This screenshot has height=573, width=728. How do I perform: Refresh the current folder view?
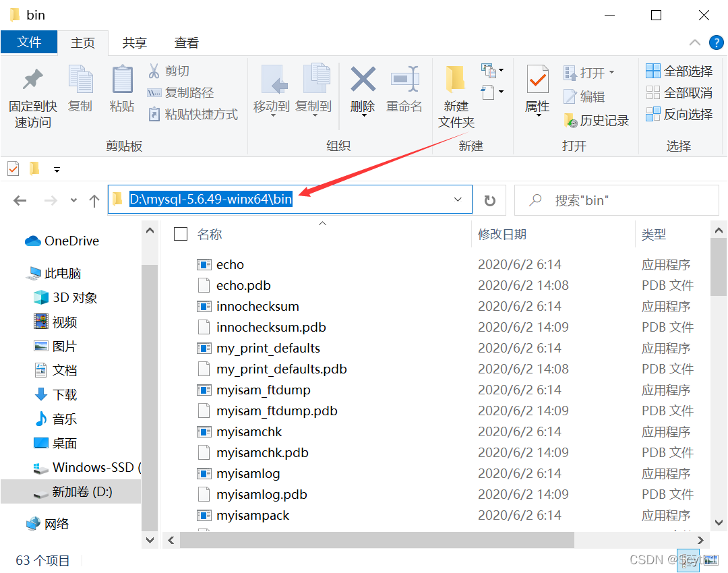490,201
